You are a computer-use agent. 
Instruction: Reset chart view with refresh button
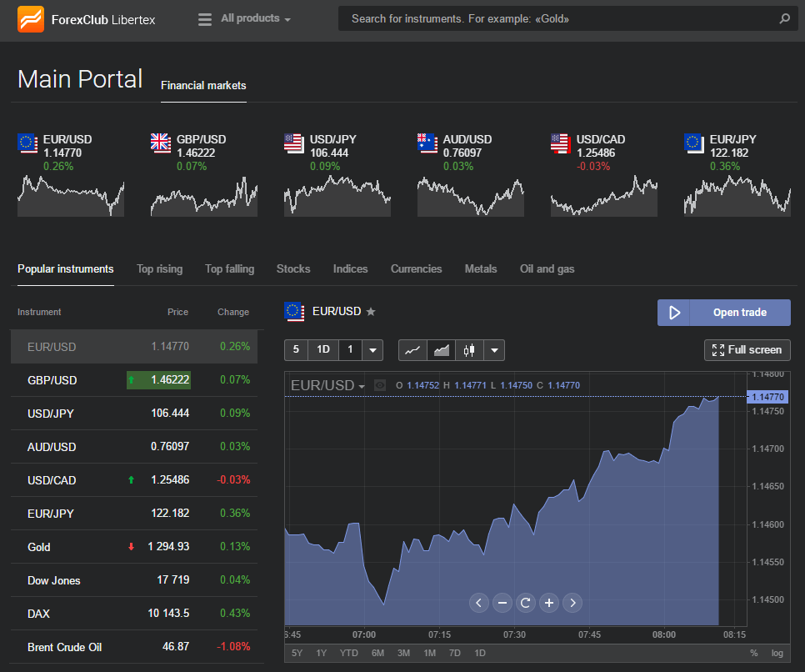point(525,603)
